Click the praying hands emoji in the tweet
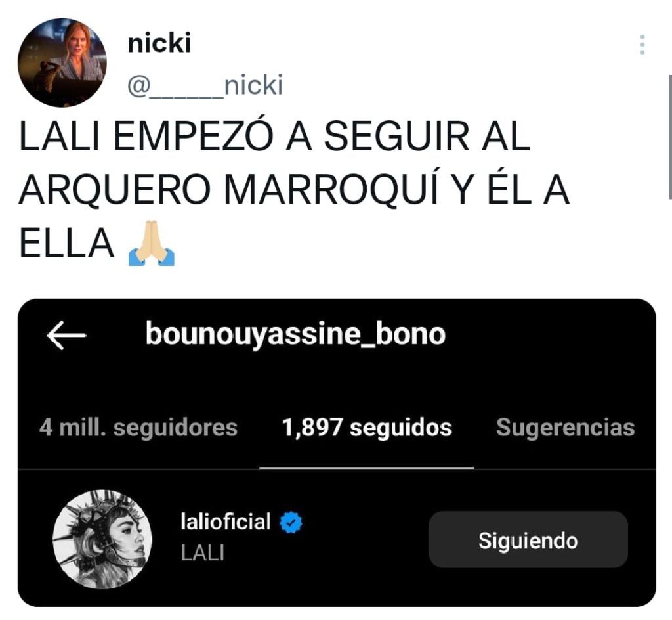This screenshot has width=672, height=620. point(152,243)
